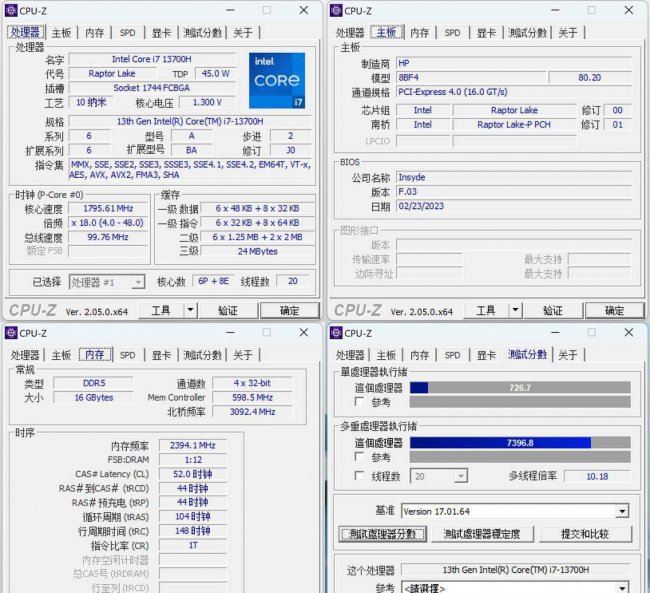Click CPU-Z app icon in memory window title bar

click(11, 333)
